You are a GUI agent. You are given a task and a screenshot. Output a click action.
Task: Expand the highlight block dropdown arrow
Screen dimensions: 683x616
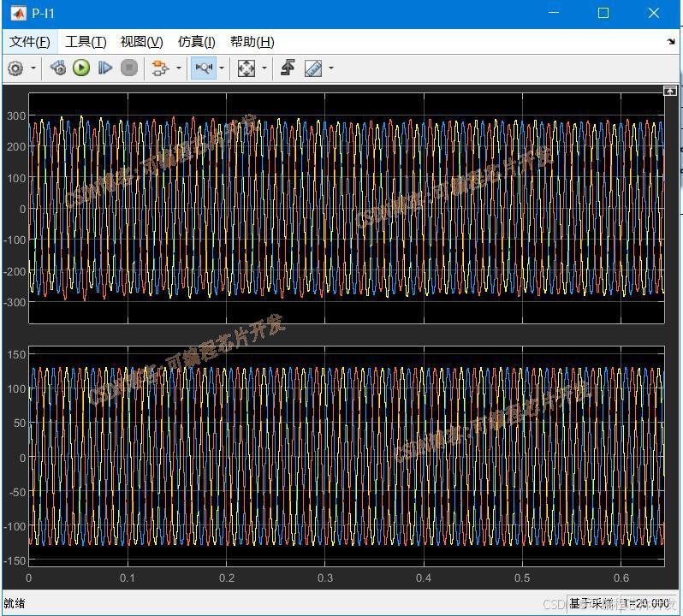point(178,68)
